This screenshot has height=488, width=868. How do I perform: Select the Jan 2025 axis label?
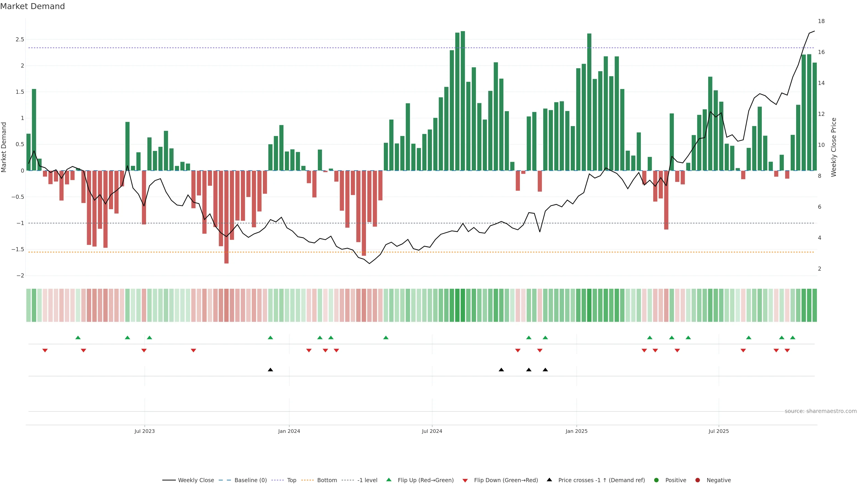click(576, 431)
